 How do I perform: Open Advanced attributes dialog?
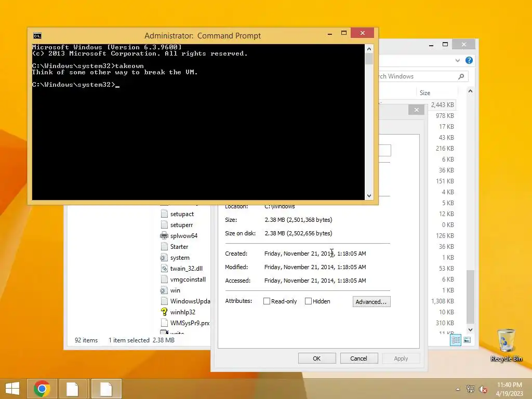[371, 302]
